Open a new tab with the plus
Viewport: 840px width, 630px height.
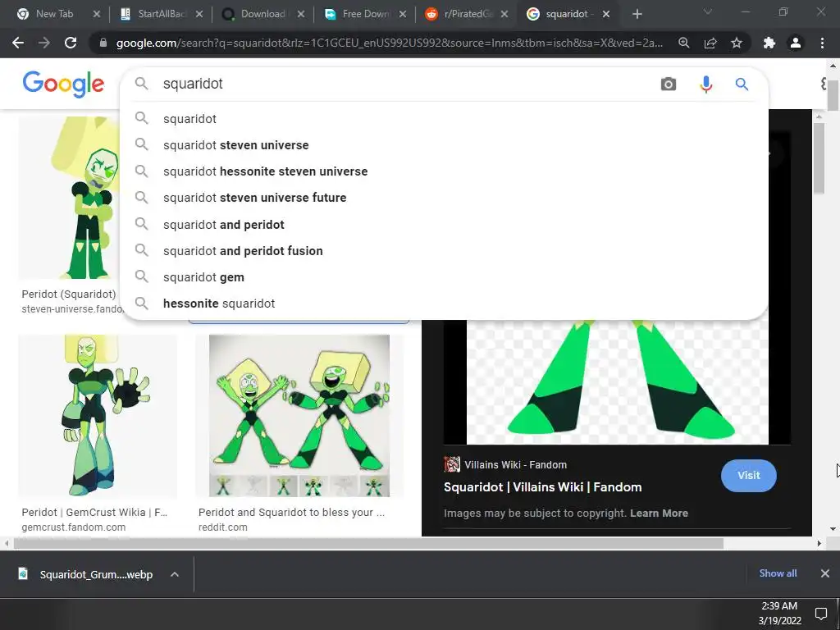(637, 14)
